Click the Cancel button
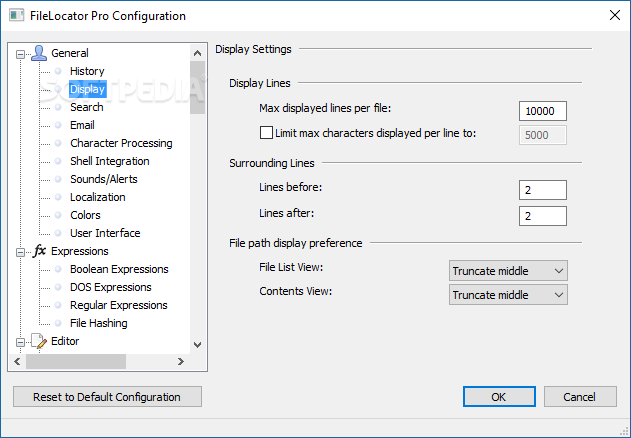The height and width of the screenshot is (438, 631). pos(580,397)
